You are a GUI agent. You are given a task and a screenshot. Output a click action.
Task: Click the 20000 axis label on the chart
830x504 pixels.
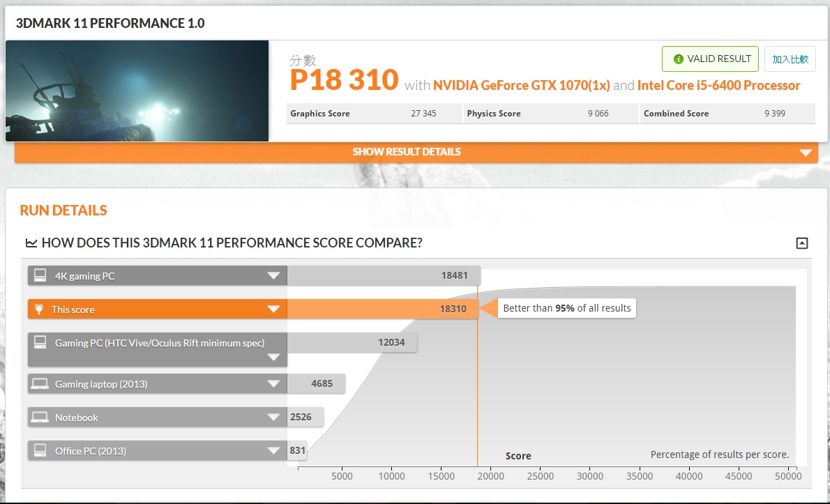click(491, 476)
